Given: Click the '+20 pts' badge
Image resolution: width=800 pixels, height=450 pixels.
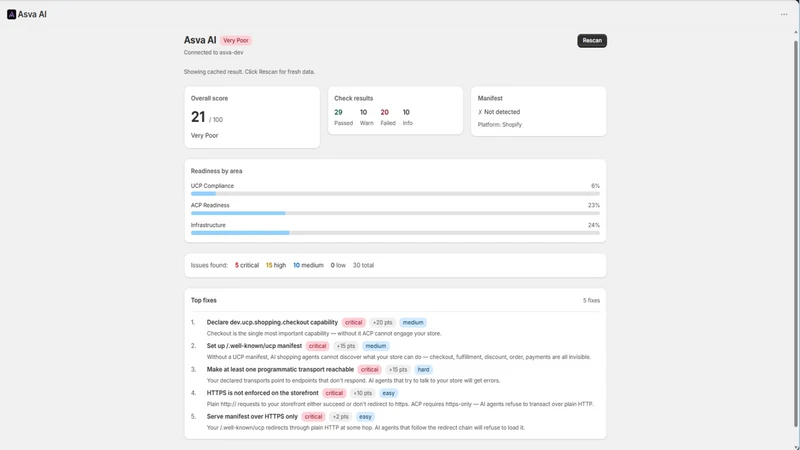Looking at the screenshot, I should click(x=382, y=322).
